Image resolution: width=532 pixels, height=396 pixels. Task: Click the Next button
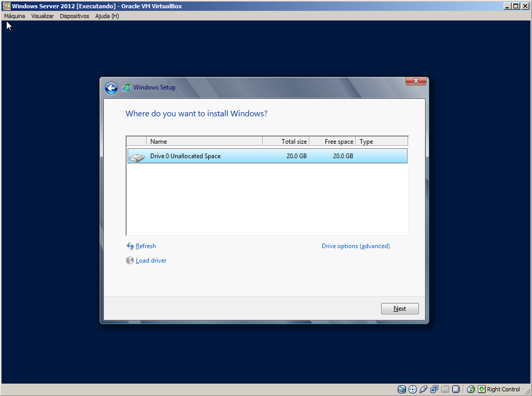pyautogui.click(x=400, y=309)
